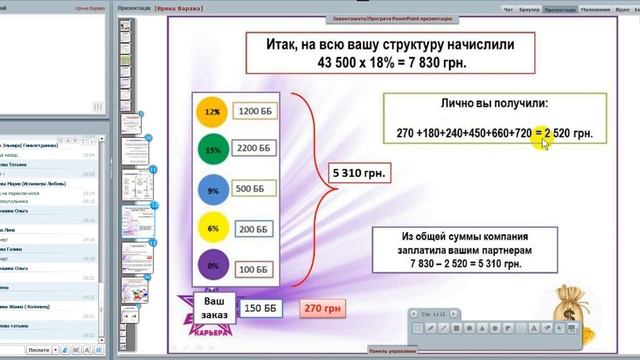Click the '500 ББ' box
The width and height of the screenshot is (640, 360).
tap(253, 189)
